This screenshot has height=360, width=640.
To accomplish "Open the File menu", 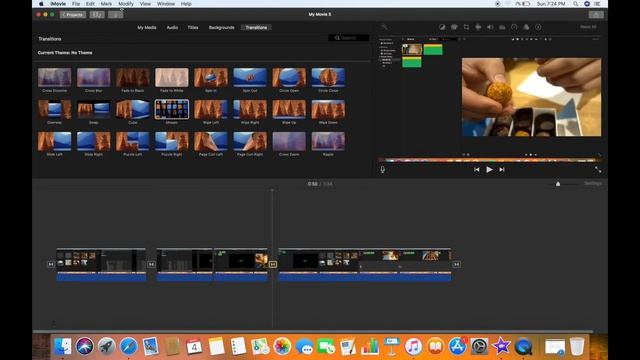I will (x=76, y=4).
